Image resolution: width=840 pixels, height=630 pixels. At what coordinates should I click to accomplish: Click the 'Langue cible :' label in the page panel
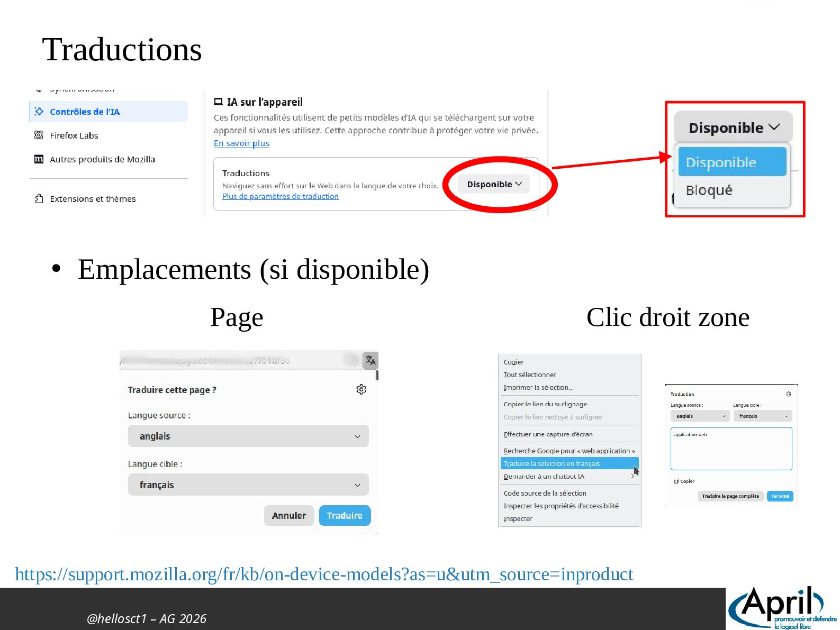point(155,464)
